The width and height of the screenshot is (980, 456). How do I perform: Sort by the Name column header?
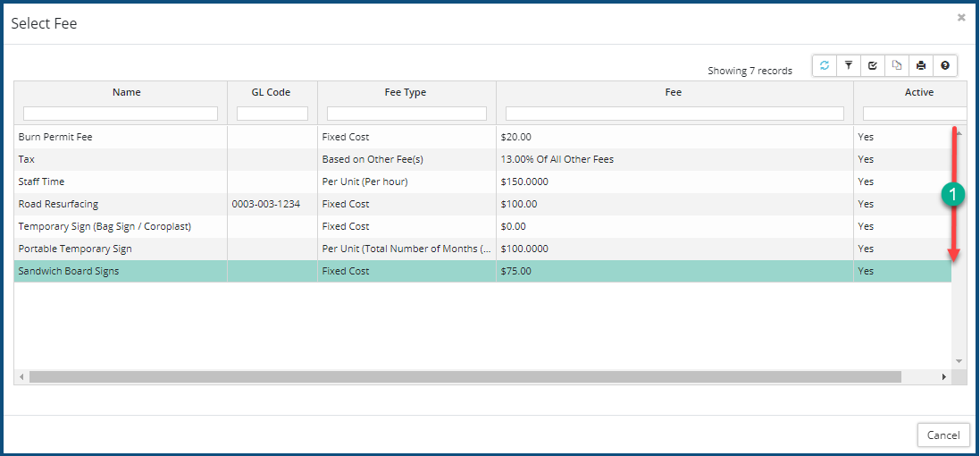[x=126, y=92]
